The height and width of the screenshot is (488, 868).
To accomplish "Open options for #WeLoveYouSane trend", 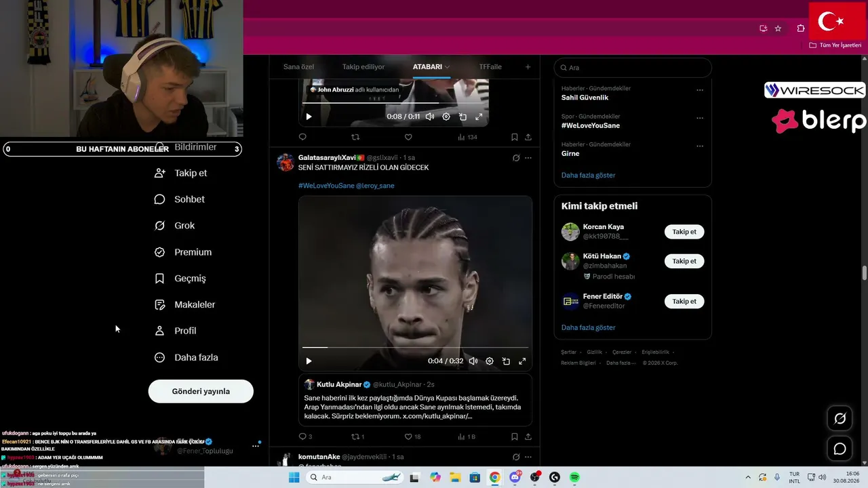I will 700,118.
